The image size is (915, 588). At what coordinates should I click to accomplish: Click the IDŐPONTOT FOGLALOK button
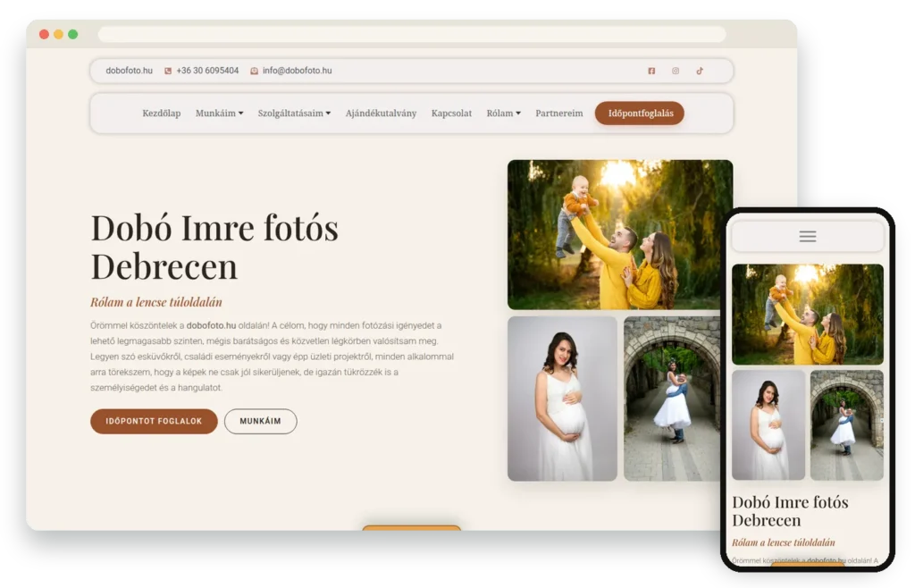pos(154,421)
